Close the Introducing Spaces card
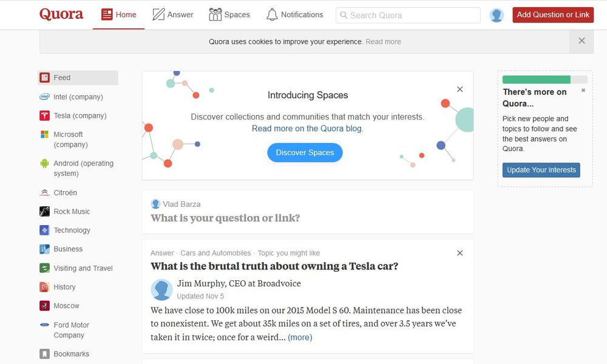The height and width of the screenshot is (364, 607). coord(459,90)
